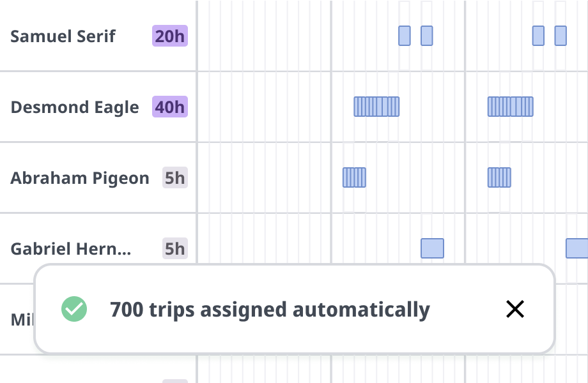Select Gabriel Hern's first trip block
Image resolution: width=588 pixels, height=383 pixels.
point(433,248)
